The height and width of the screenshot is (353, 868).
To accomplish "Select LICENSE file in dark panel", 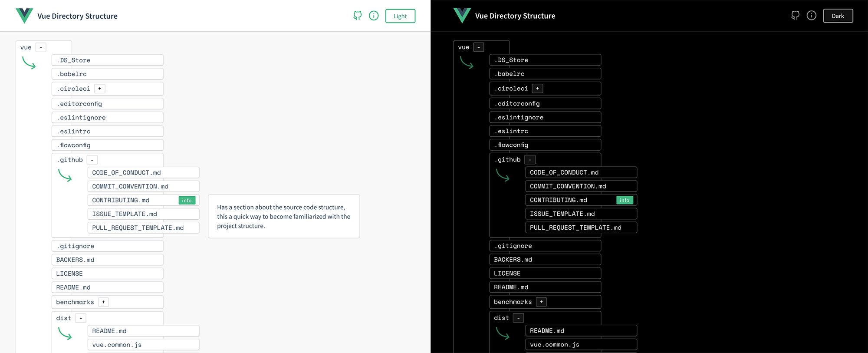I will click(546, 274).
